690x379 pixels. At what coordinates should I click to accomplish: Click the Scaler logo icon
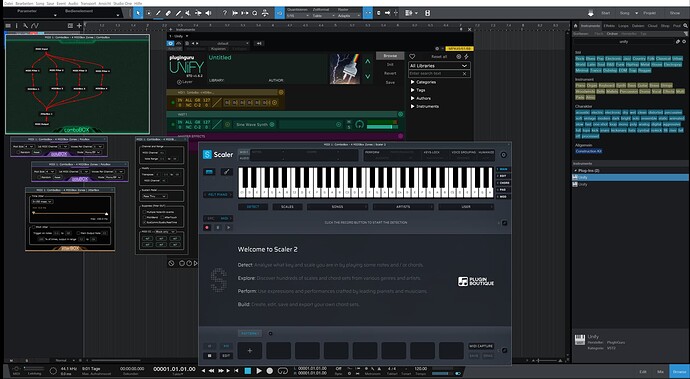(207, 155)
